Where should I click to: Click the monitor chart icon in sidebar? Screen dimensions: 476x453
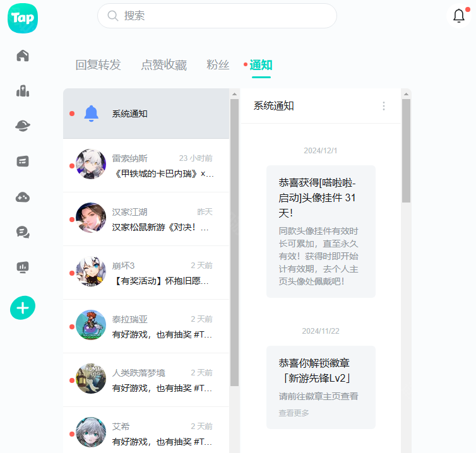coord(23,268)
